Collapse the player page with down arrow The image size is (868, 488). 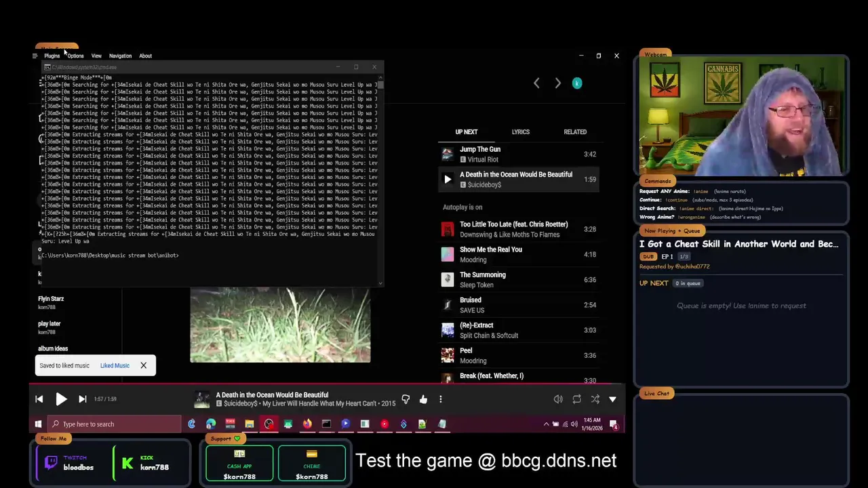click(x=612, y=399)
